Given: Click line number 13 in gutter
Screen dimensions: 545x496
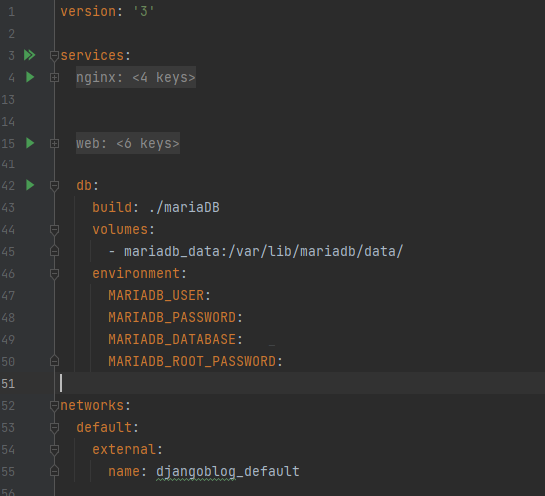Looking at the screenshot, I should (x=8, y=100).
